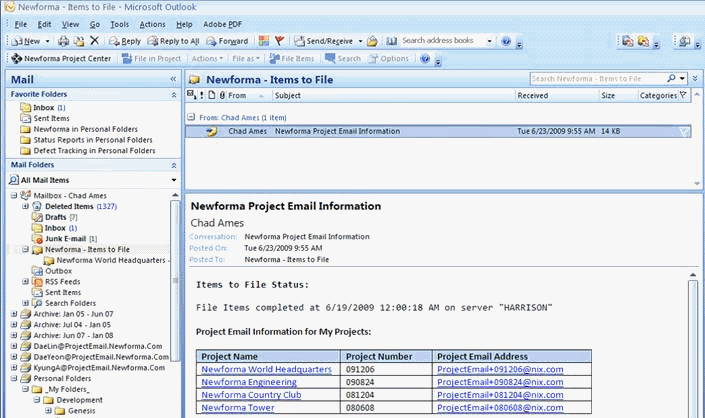The image size is (705, 418).
Task: Click the New mail button
Action: pyautogui.click(x=26, y=41)
